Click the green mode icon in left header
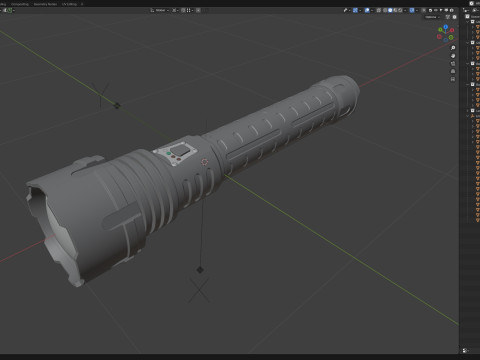 9,10
